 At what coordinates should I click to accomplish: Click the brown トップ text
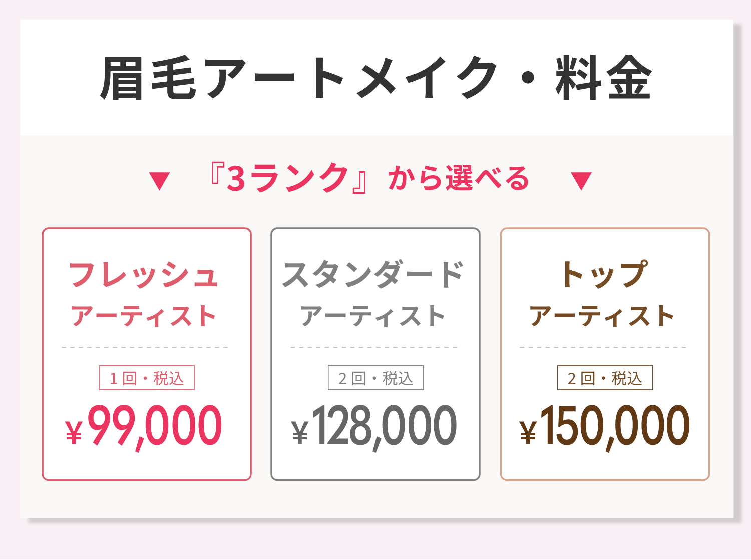(x=604, y=274)
